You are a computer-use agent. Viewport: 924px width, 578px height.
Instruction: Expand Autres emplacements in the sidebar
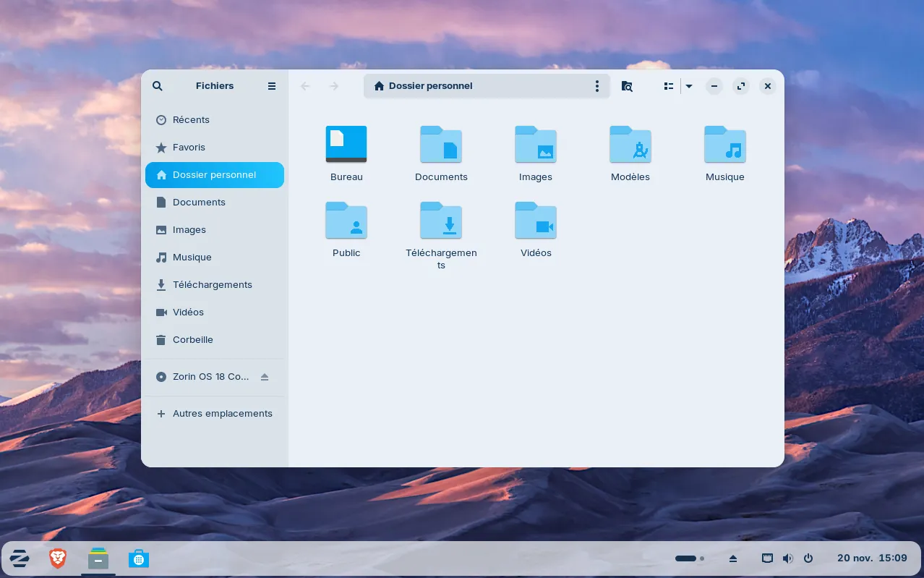point(222,414)
